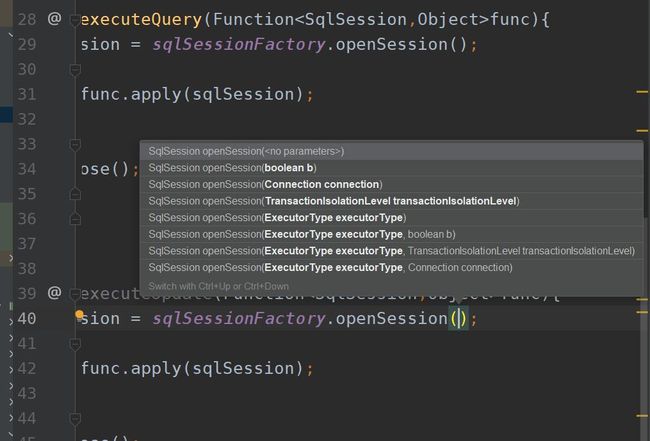Click the fold marker on line 30

point(75,69)
